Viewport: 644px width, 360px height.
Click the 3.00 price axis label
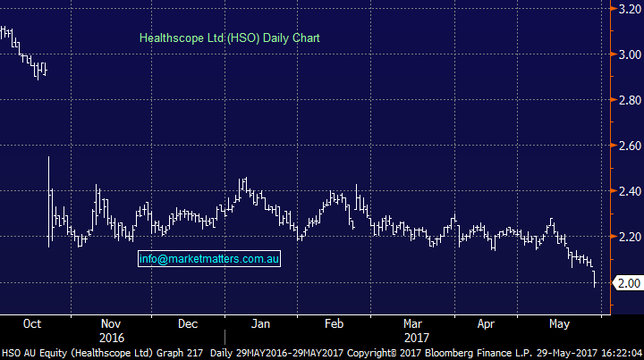(x=630, y=54)
